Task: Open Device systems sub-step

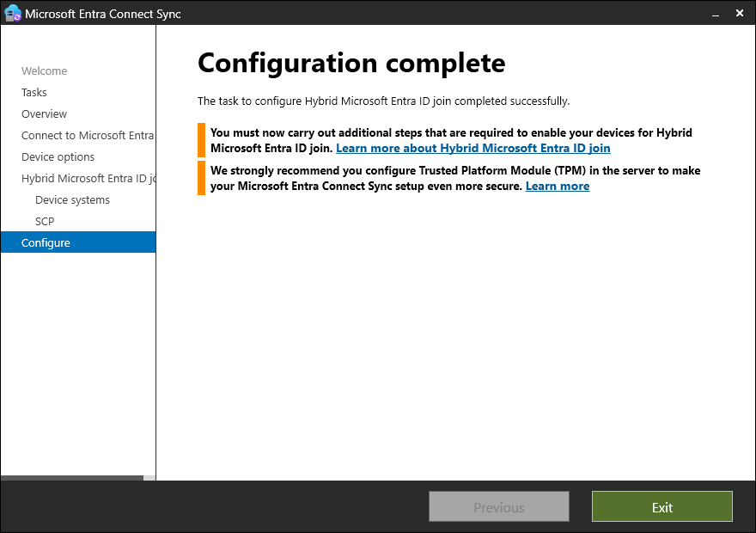Action: [x=72, y=200]
